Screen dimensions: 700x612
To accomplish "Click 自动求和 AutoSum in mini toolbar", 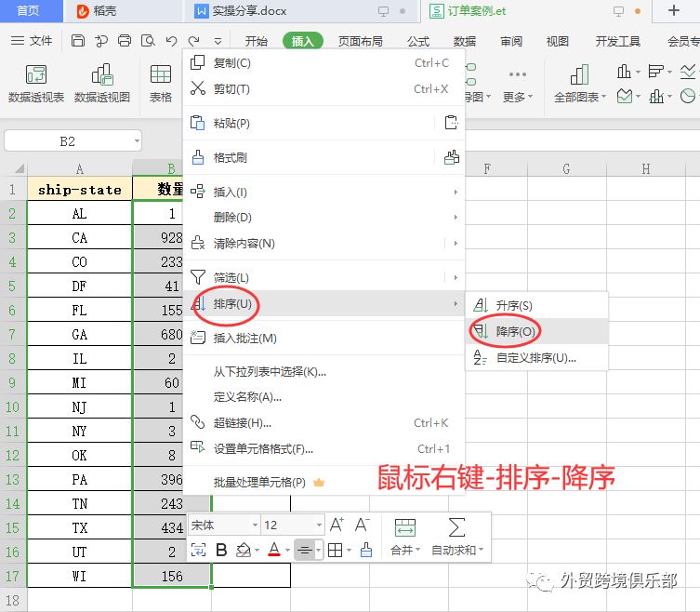I will click(457, 537).
